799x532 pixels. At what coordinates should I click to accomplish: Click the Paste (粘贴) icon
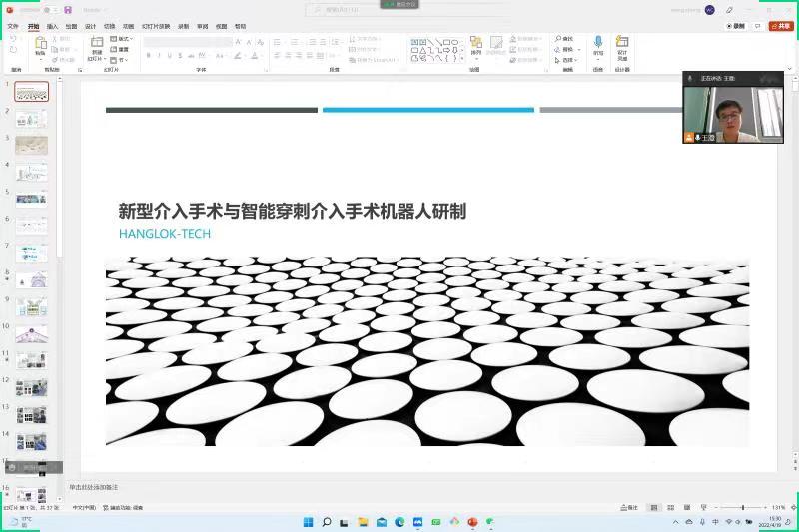[41, 44]
